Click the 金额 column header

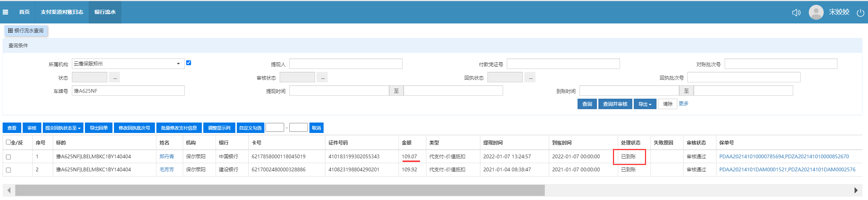pyautogui.click(x=407, y=143)
